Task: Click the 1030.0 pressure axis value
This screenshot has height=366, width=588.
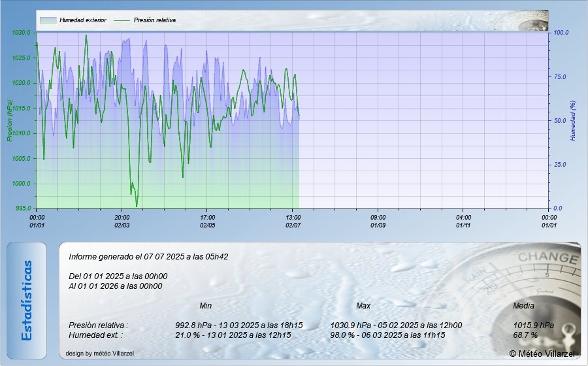Action: tap(22, 33)
